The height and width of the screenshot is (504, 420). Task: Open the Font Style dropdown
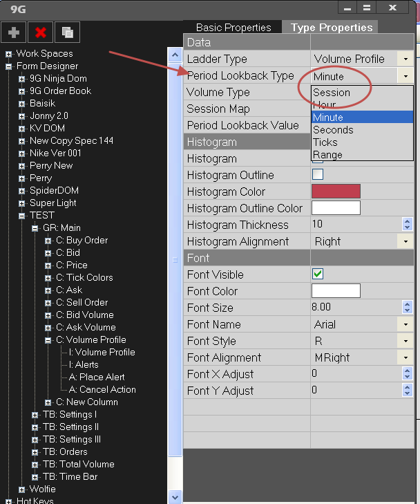(405, 341)
